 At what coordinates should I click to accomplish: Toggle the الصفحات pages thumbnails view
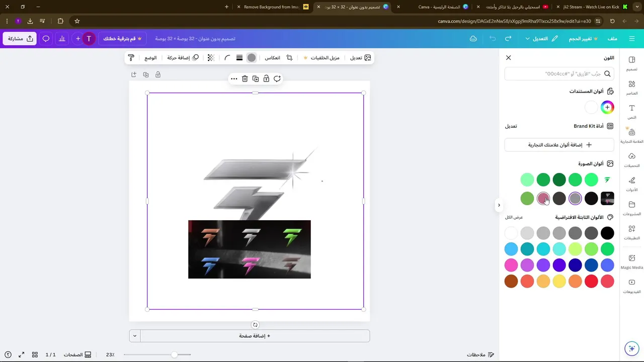[x=77, y=354]
